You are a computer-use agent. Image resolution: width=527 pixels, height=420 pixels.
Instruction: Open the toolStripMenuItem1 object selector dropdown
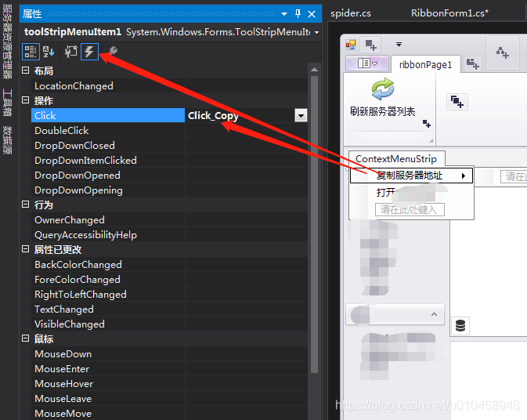(x=316, y=32)
